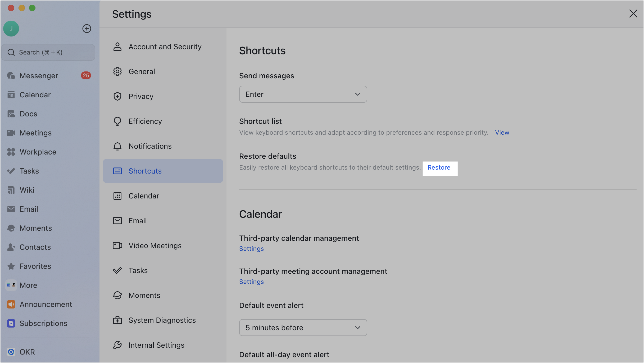
Task: Open Announcement from the sidebar
Action: pyautogui.click(x=46, y=304)
